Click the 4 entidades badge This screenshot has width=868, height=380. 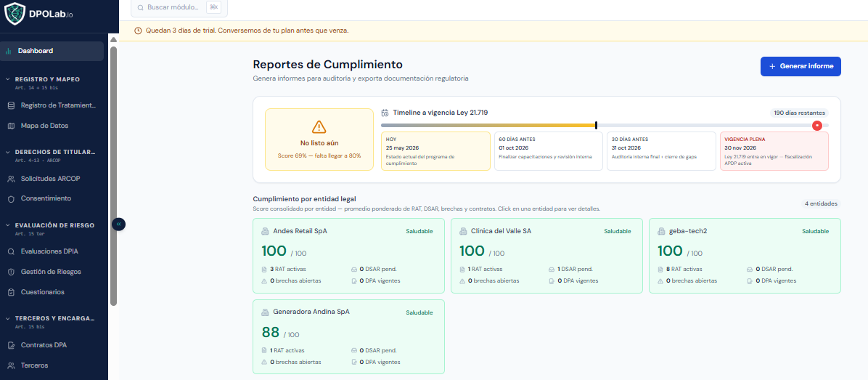822,204
